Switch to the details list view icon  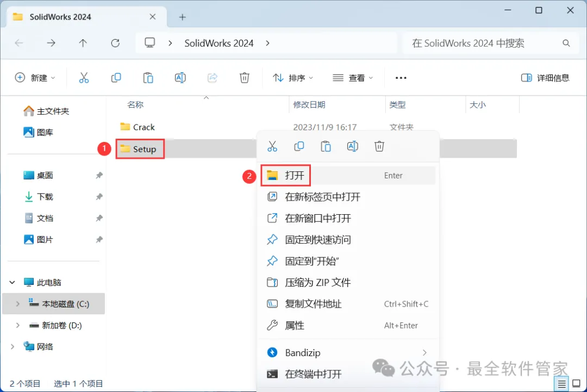[561, 384]
